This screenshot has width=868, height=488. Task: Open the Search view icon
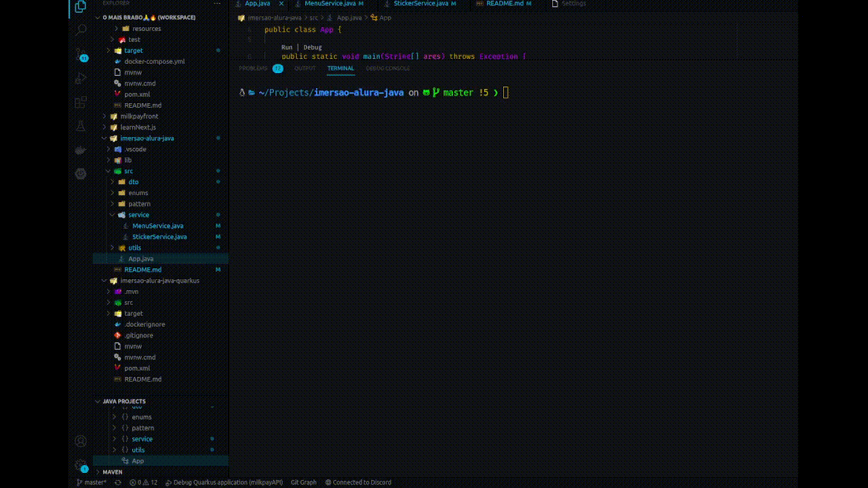(x=81, y=30)
